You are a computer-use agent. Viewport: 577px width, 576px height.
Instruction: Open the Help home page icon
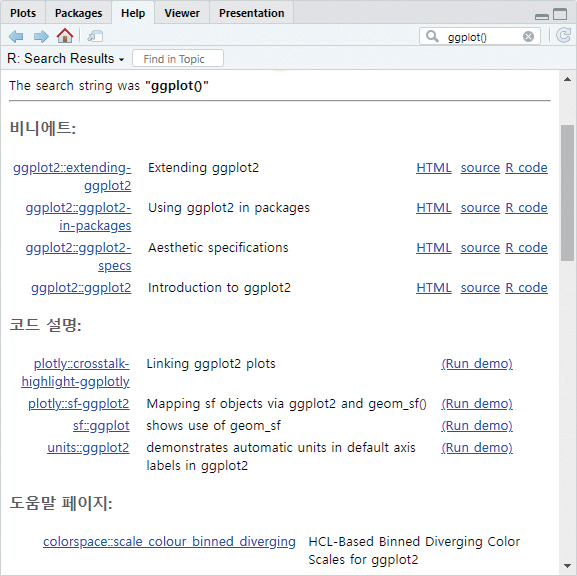pyautogui.click(x=65, y=36)
